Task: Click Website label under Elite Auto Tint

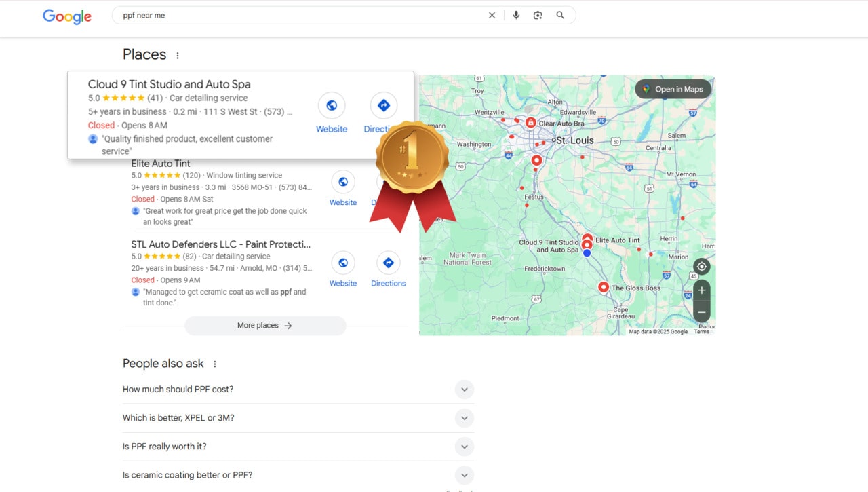Action: (x=343, y=202)
